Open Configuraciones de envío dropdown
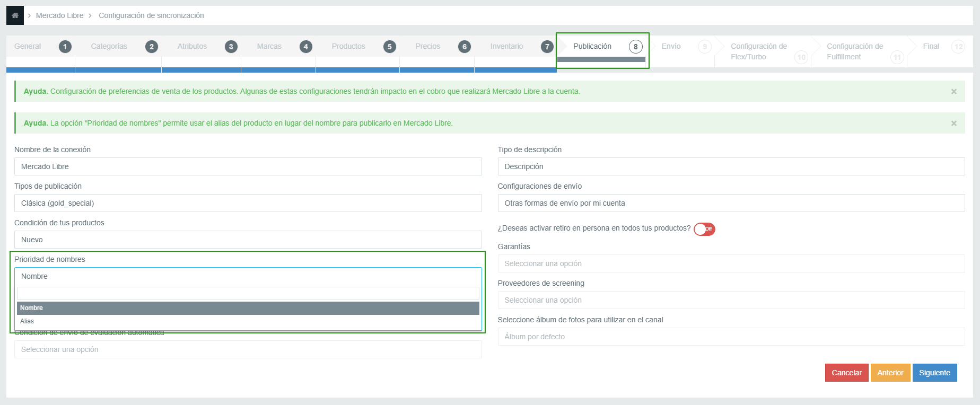The width and height of the screenshot is (980, 405). (x=731, y=203)
